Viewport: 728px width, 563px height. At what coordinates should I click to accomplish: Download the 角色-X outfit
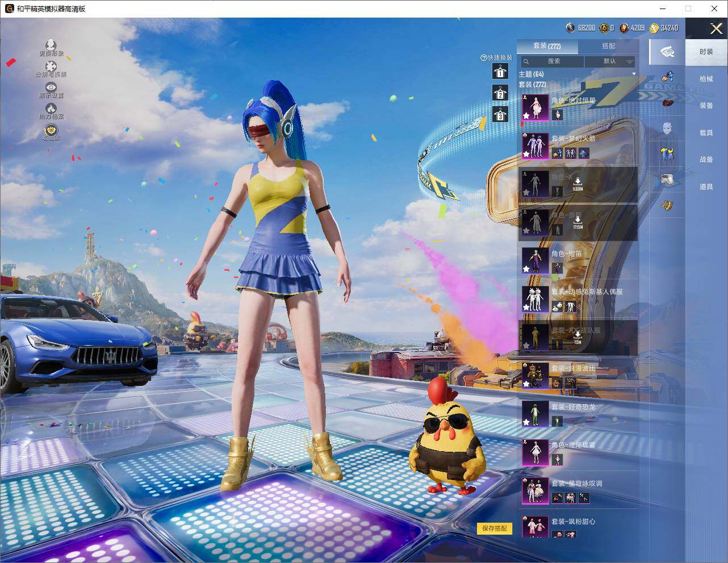pyautogui.click(x=578, y=184)
